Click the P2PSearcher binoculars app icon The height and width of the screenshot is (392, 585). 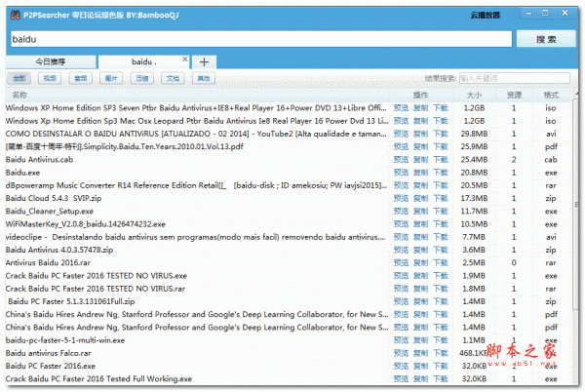(x=16, y=15)
